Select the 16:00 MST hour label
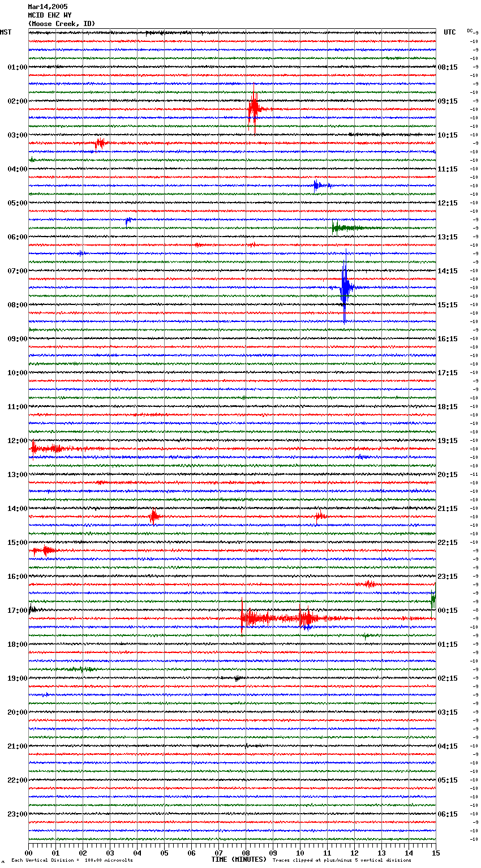 click(18, 577)
